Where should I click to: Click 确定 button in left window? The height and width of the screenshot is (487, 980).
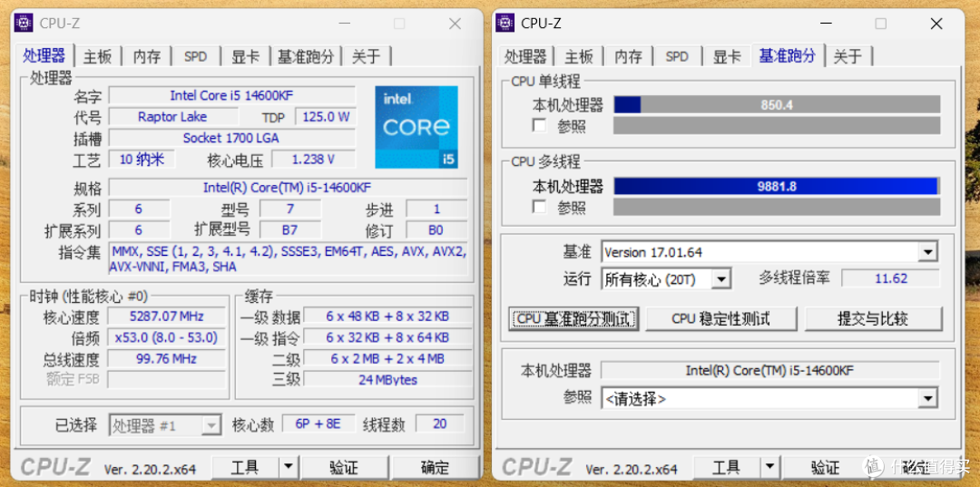(435, 466)
